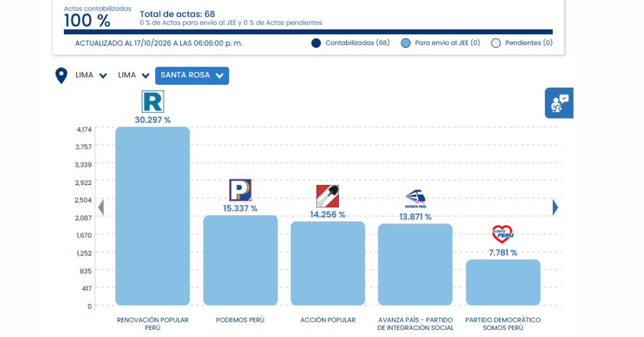Click the '100 %' actas counted figure
This screenshot has height=337, width=644.
tap(87, 21)
